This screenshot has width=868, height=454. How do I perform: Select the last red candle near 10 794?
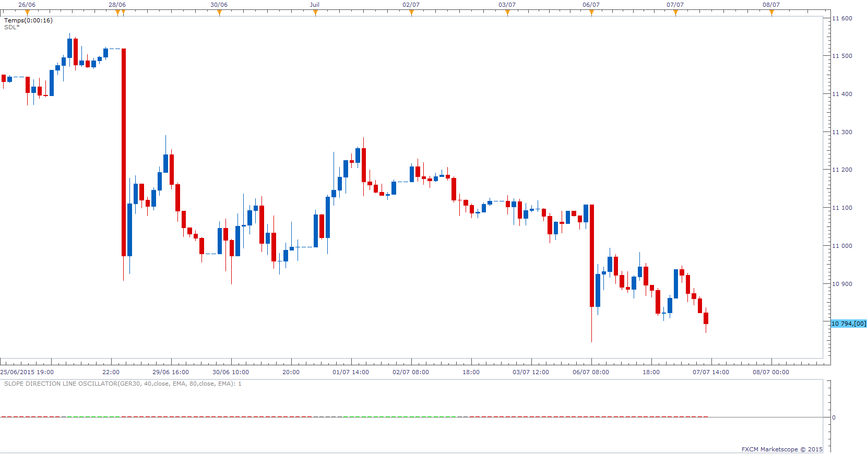tap(706, 318)
